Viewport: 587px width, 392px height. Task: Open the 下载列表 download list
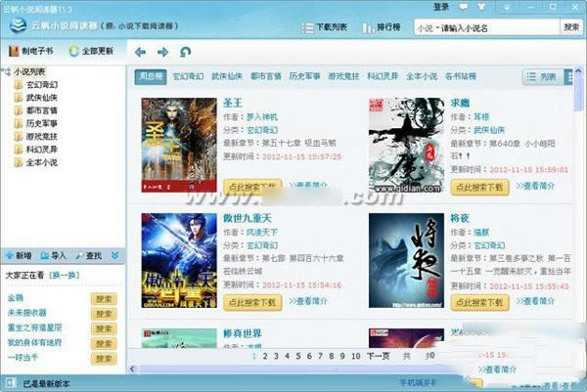[x=324, y=27]
